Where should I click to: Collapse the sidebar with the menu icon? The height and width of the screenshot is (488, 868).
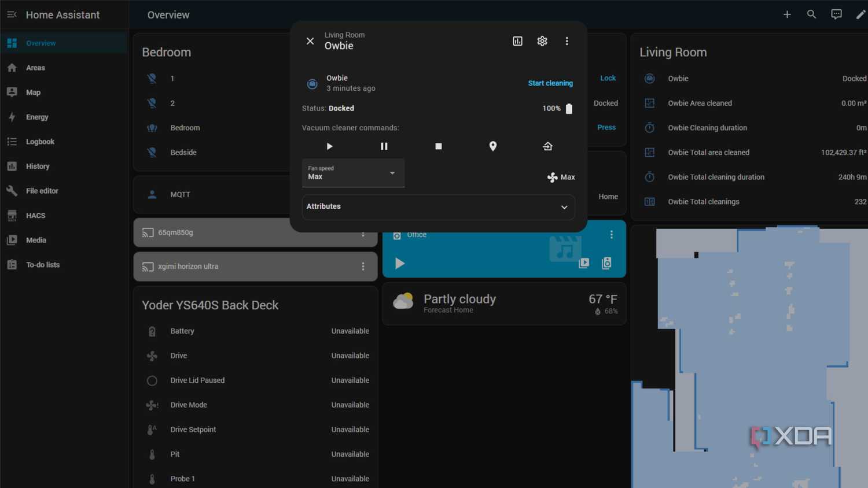[x=12, y=14]
